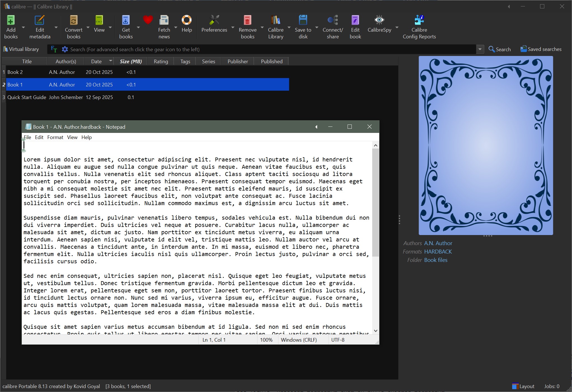The height and width of the screenshot is (392, 572).
Task: Click the Add books icon
Action: point(11,21)
